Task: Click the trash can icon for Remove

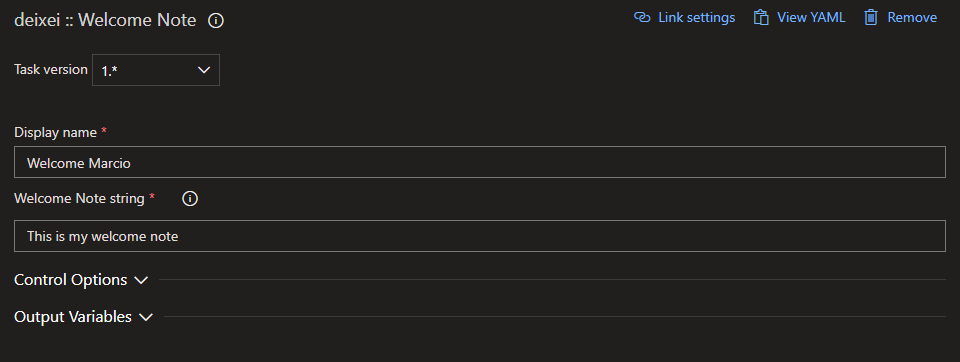Action: [x=871, y=17]
